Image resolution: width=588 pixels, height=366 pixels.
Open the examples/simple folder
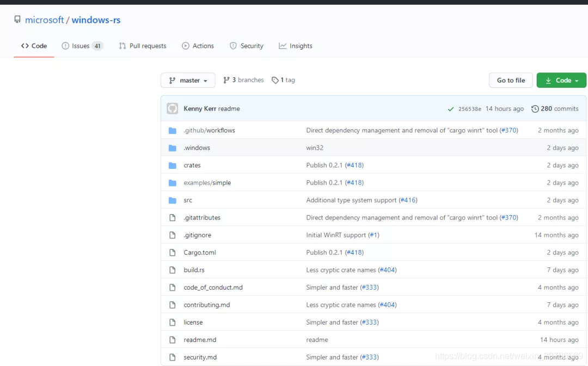click(x=207, y=182)
